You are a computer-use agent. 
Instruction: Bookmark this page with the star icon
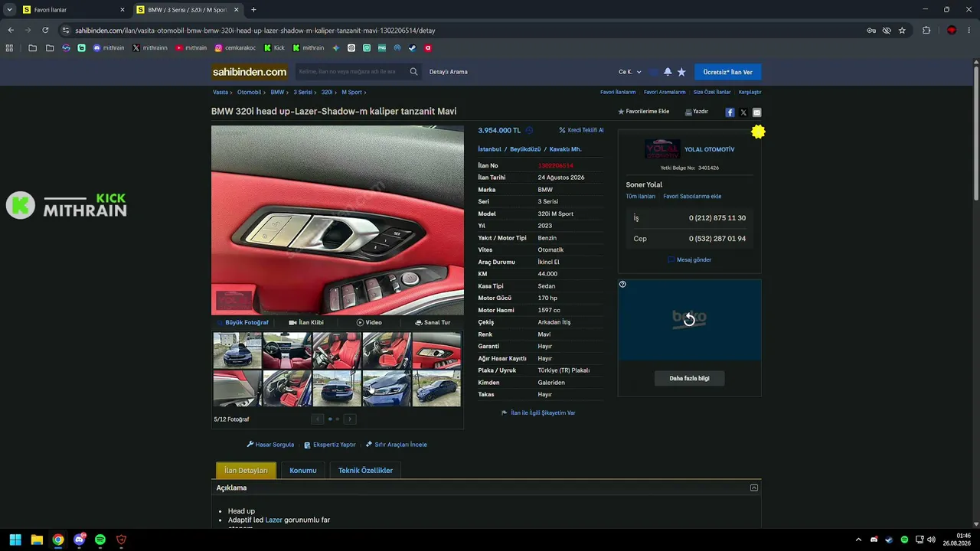coord(902,31)
